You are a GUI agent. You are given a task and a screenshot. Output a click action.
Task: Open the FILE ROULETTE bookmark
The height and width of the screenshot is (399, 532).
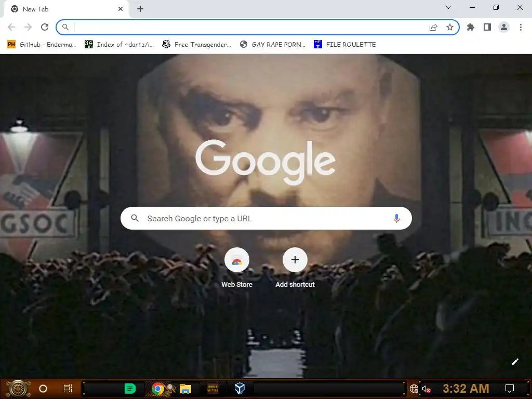(x=345, y=45)
